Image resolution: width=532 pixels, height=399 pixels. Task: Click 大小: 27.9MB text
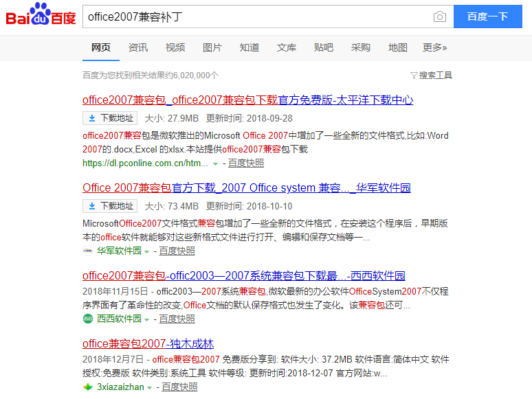pos(172,118)
